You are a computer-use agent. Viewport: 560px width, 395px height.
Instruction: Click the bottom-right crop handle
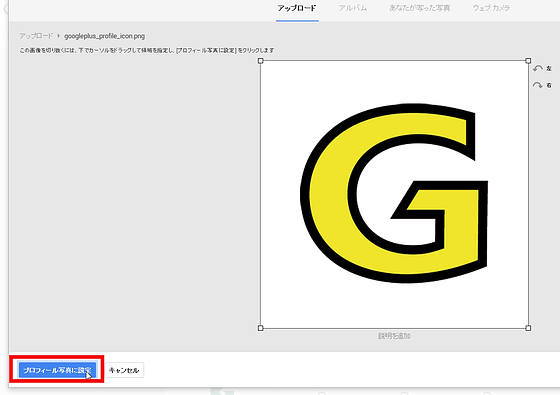pos(528,328)
